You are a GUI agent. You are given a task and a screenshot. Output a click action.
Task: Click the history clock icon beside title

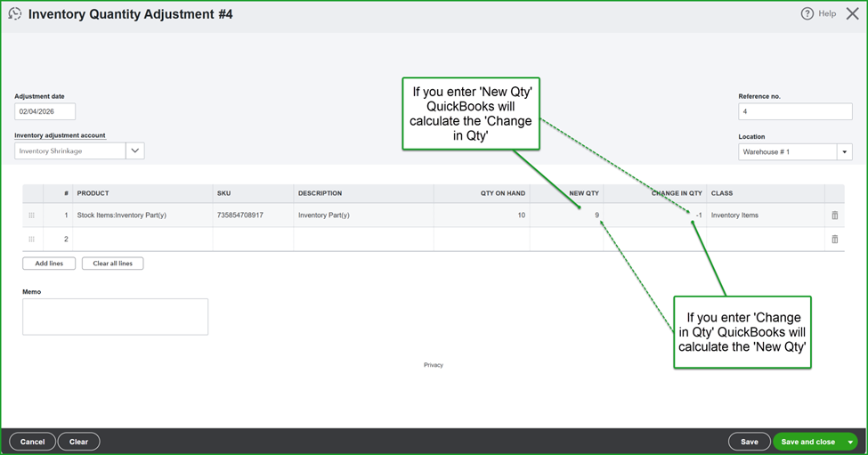(14, 14)
